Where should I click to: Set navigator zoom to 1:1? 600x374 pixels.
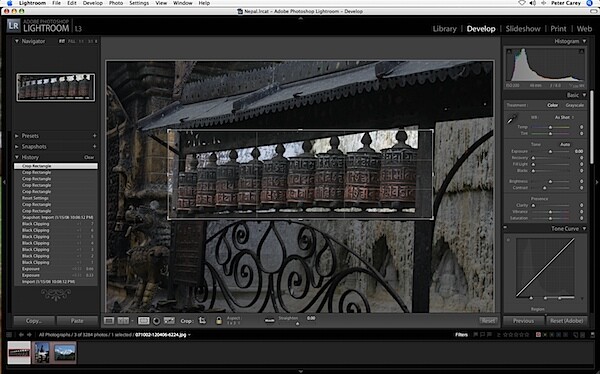tap(82, 41)
